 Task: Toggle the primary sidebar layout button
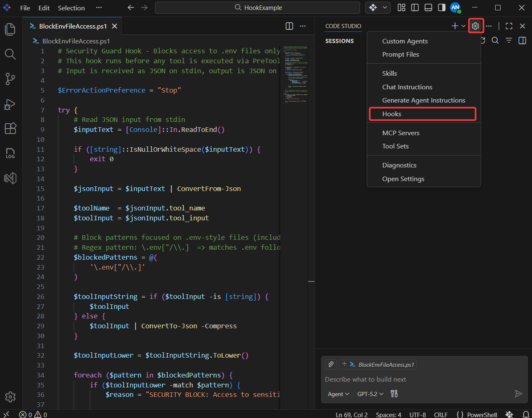[x=415, y=7]
